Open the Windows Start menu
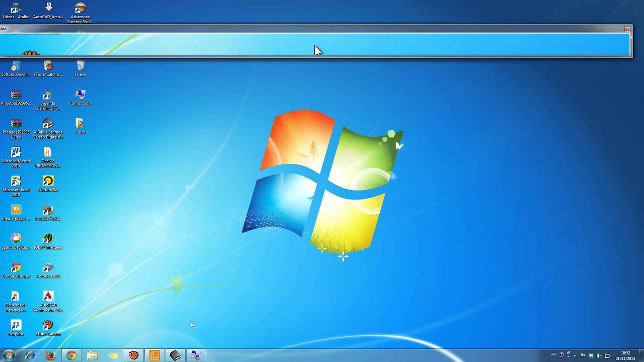Image resolution: width=644 pixels, height=362 pixels. [9, 355]
